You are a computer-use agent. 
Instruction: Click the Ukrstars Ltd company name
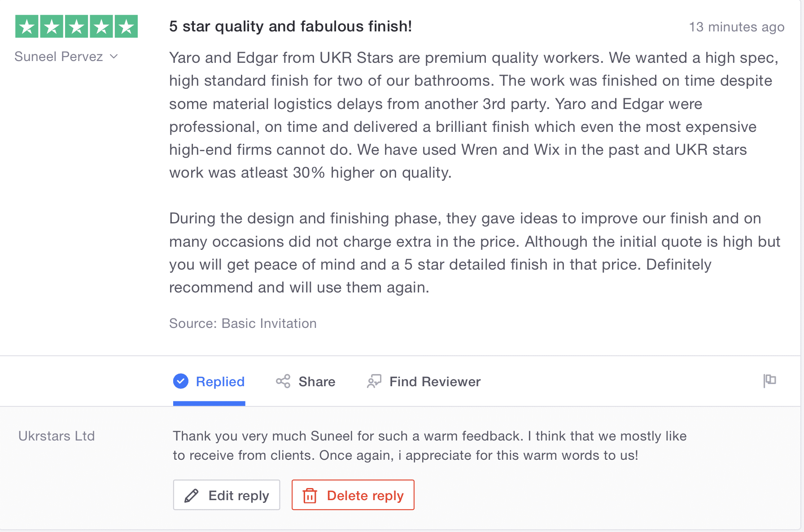tap(57, 436)
